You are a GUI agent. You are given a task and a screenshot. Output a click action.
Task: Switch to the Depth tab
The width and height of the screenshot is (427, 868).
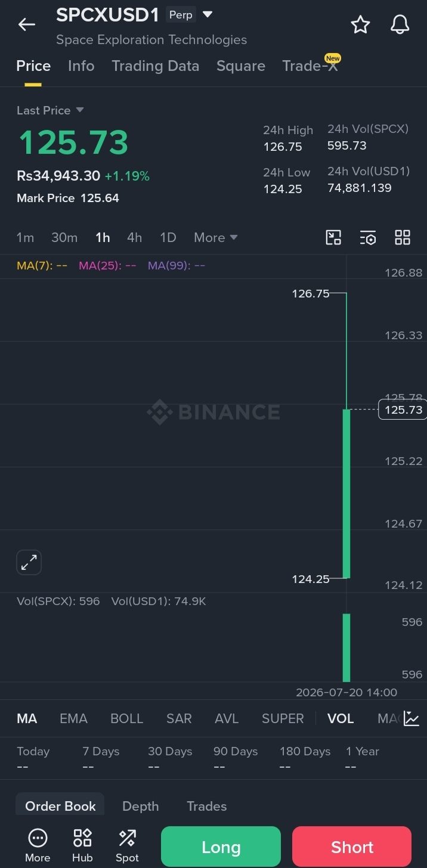click(141, 806)
